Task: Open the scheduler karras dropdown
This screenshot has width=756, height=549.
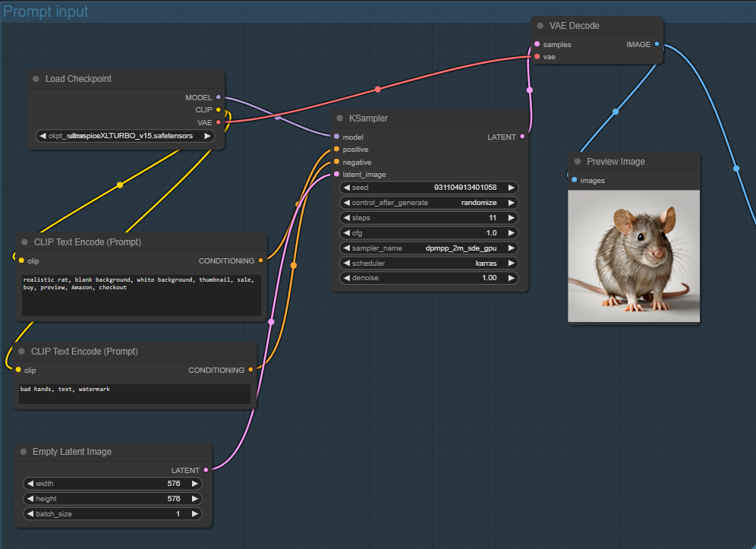Action: (x=429, y=263)
